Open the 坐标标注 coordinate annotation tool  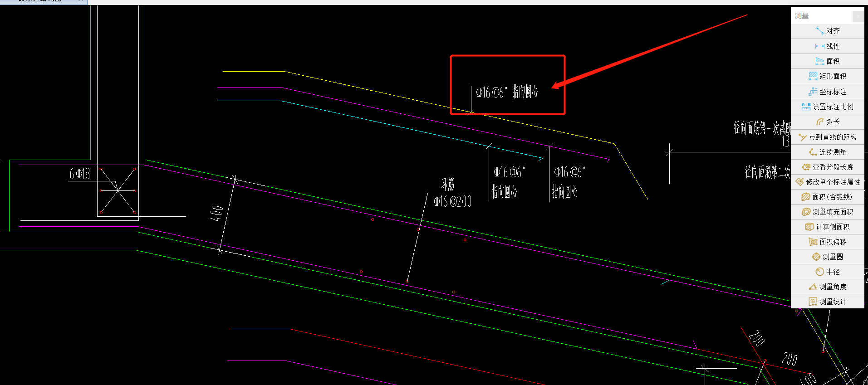click(827, 92)
